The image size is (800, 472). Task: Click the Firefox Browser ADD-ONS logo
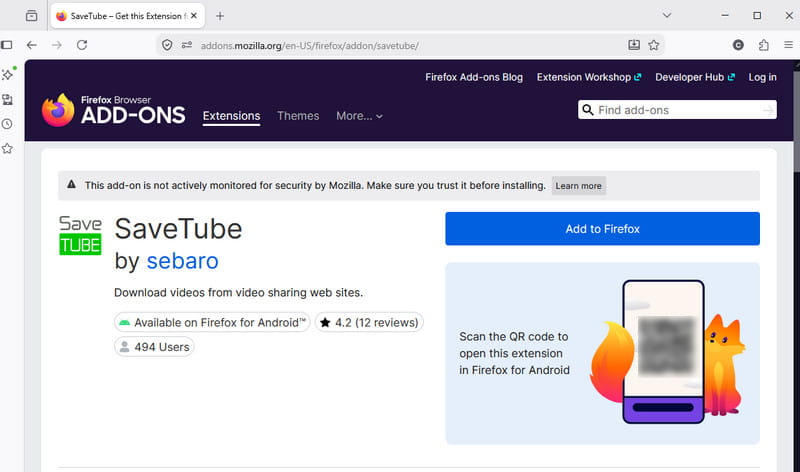point(113,110)
